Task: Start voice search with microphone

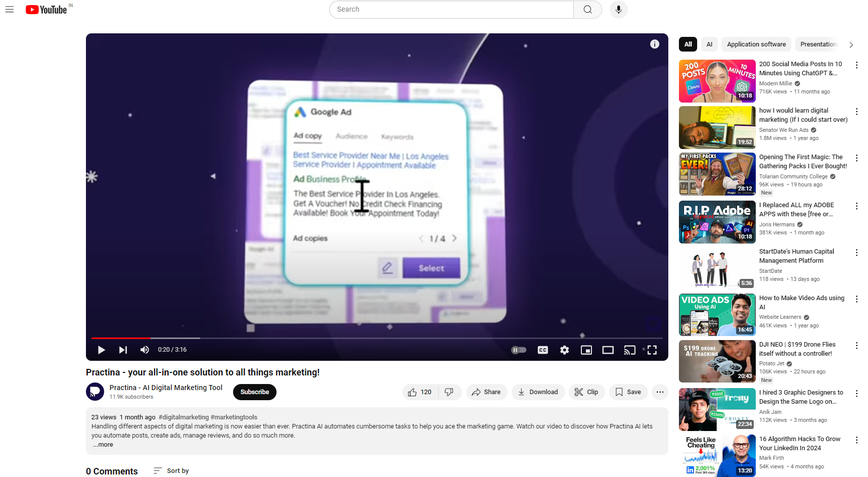Action: [x=618, y=10]
